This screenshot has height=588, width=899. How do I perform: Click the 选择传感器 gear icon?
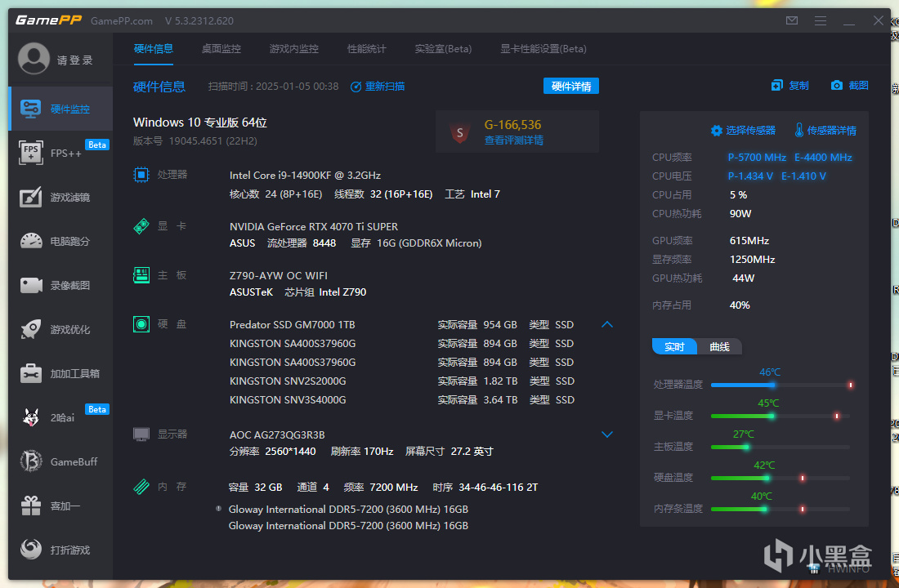click(716, 131)
